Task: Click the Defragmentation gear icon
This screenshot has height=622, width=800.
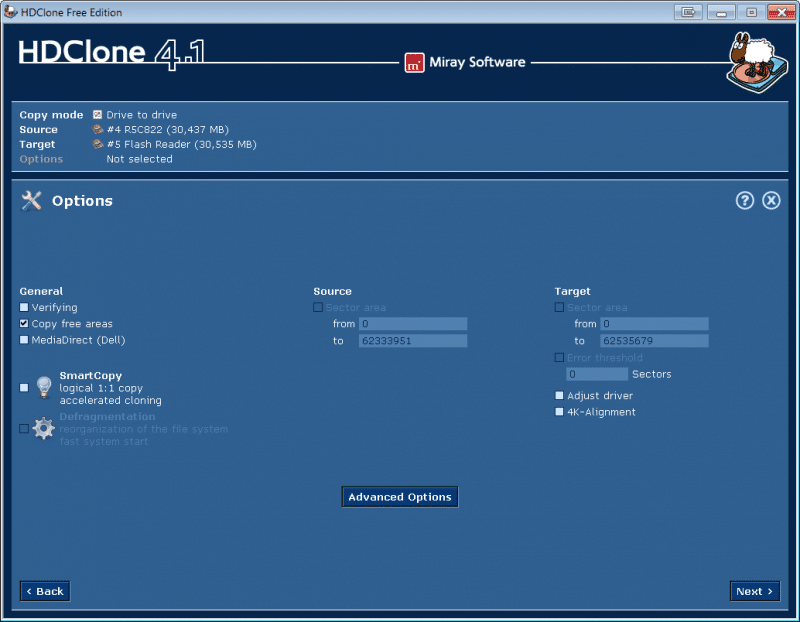Action: point(43,428)
